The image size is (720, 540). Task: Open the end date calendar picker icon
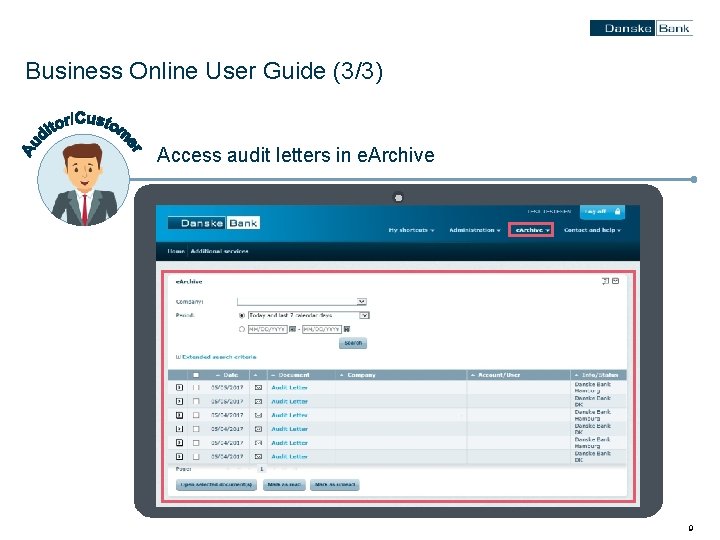tap(347, 329)
